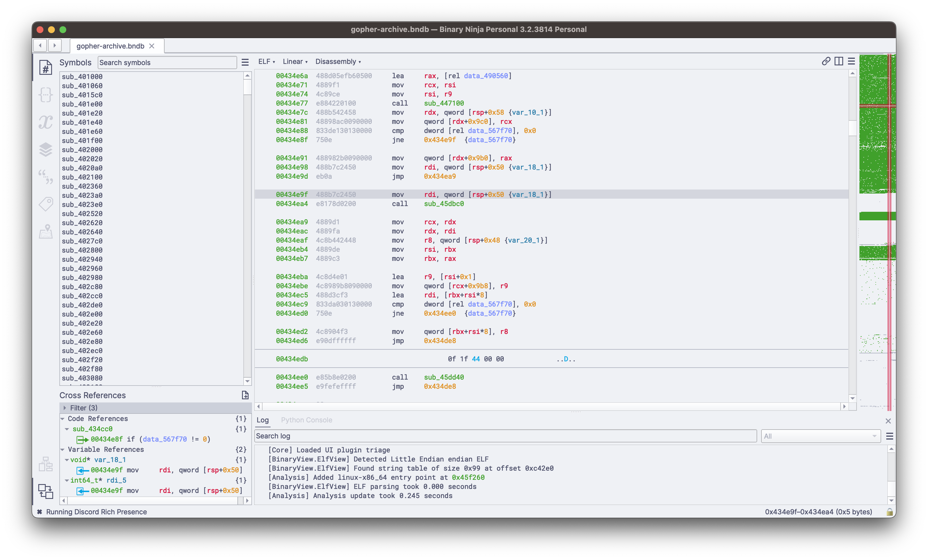Open the Stack layers sidebar icon
Screen dimensions: 928x560
[x=46, y=149]
